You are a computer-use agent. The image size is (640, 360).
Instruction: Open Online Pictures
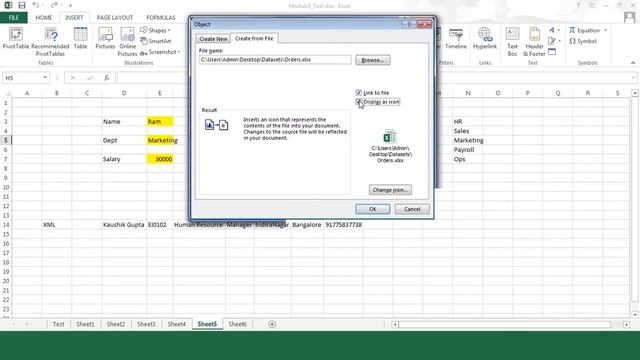(x=127, y=42)
